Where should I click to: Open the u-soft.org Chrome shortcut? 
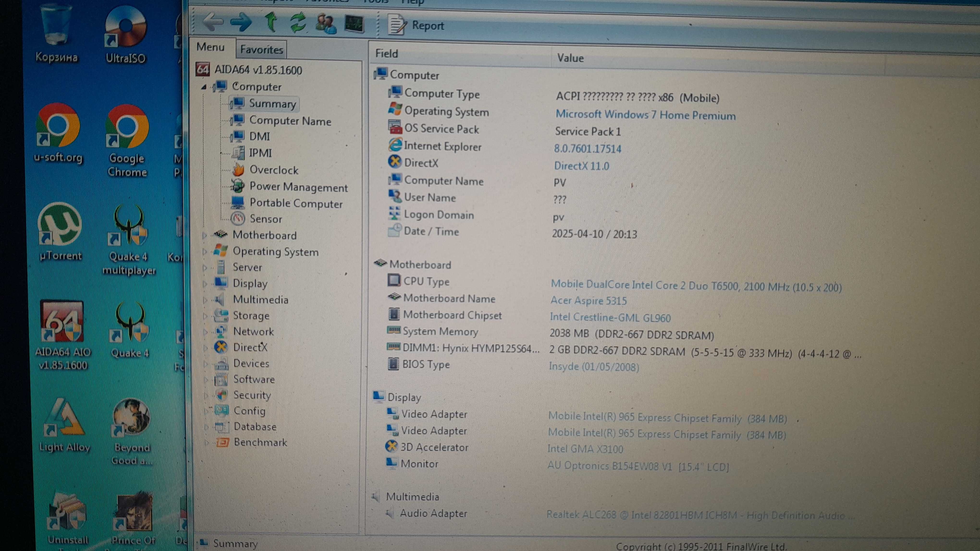[58, 133]
